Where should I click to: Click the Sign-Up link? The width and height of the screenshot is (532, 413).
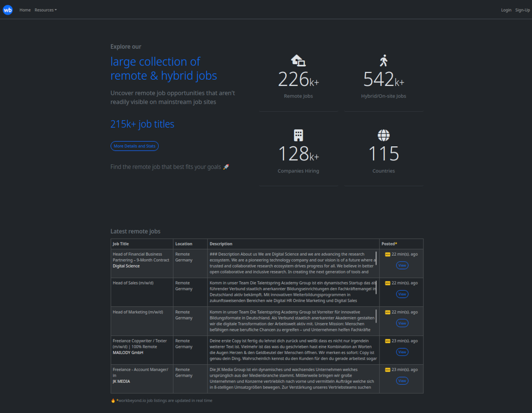(x=522, y=10)
